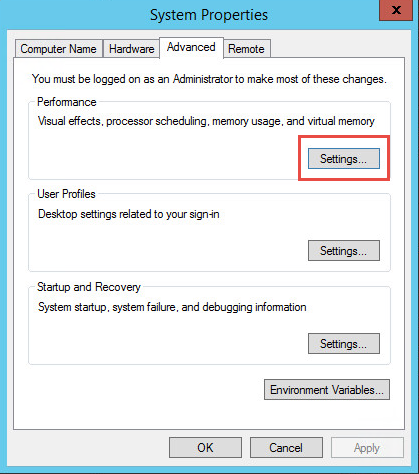Click the Performance group label
This screenshot has height=474, width=419.
pyautogui.click(x=67, y=102)
